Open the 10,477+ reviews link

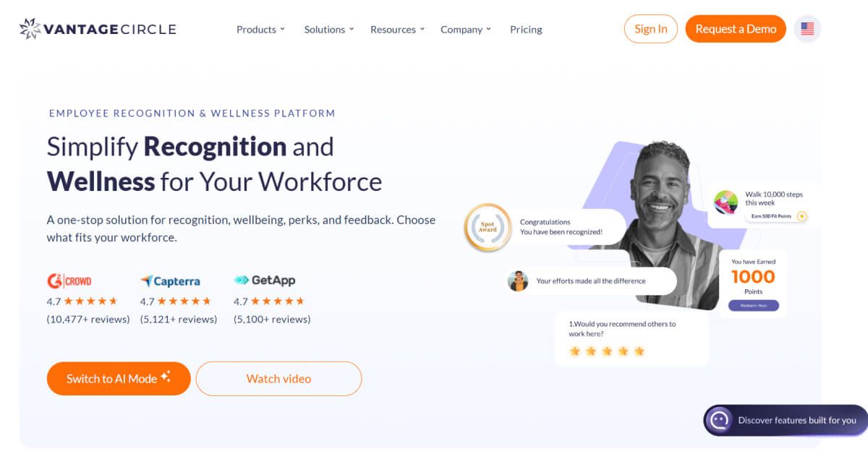click(87, 319)
